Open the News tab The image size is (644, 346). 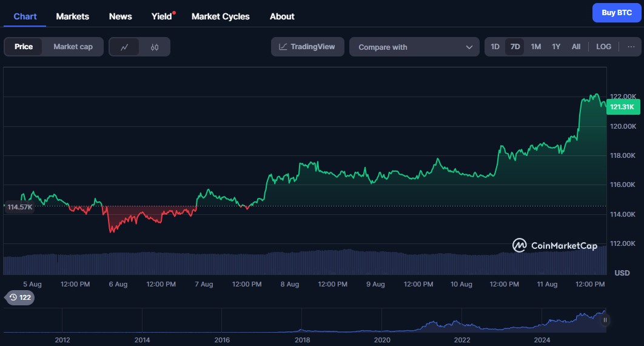[x=120, y=16]
